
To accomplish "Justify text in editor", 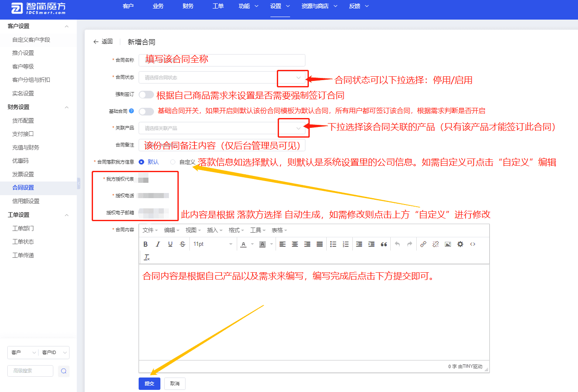I will (x=319, y=244).
